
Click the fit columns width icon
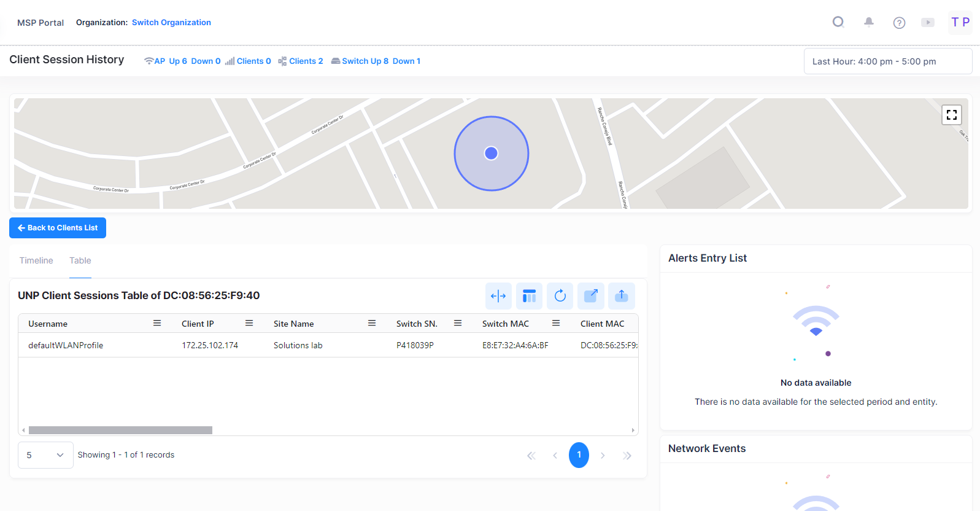point(498,296)
